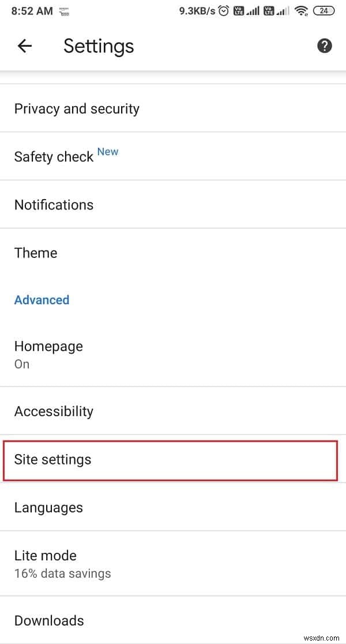The image size is (346, 644).
Task: Open Theme settings
Action: click(x=36, y=253)
